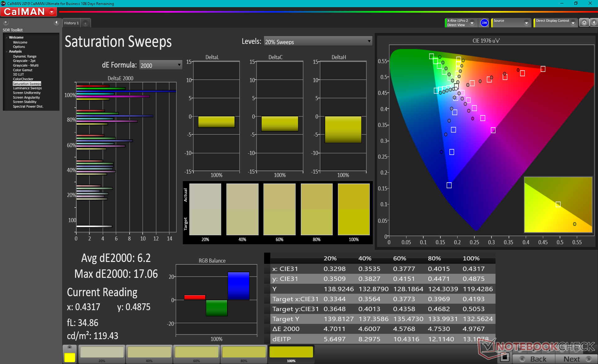
Task: Open the CalMAN main menu logo button
Action: click(x=29, y=12)
